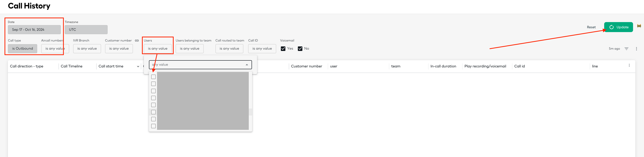Click the In-call duration column header
This screenshot has width=644, height=157.
pos(443,66)
